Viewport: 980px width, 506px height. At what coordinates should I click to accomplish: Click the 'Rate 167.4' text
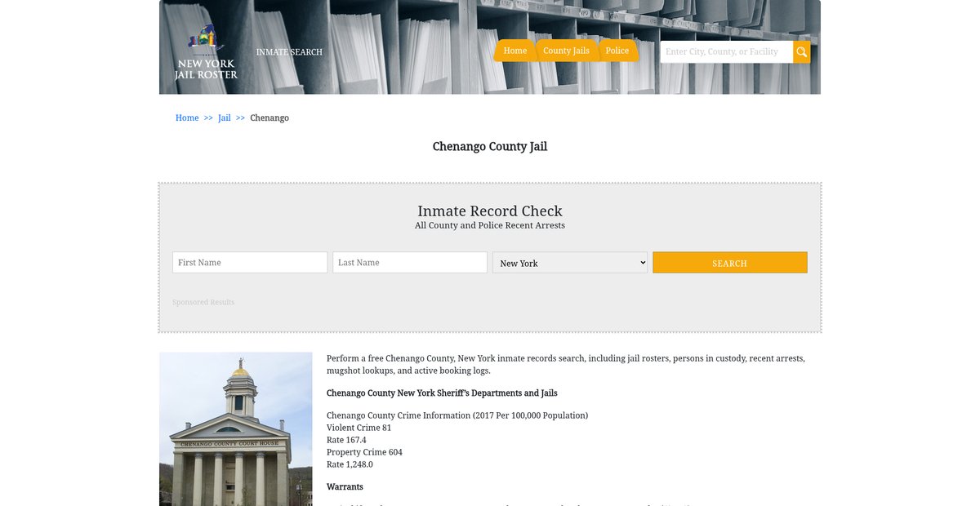click(346, 440)
